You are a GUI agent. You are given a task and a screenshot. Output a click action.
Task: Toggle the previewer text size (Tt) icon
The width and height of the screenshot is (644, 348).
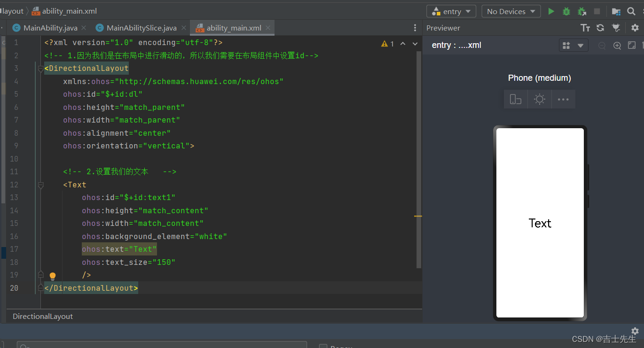click(x=585, y=28)
